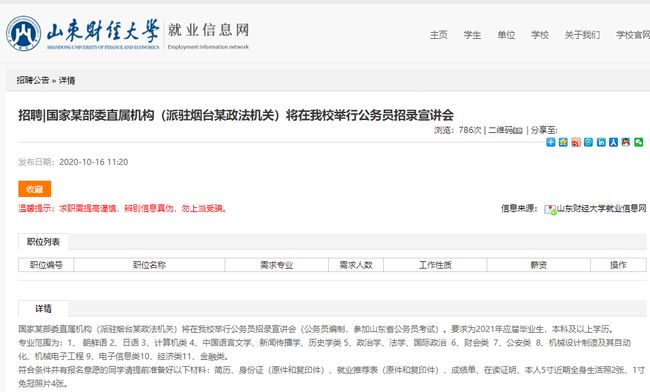Select the 详情 tab

[x=43, y=309]
